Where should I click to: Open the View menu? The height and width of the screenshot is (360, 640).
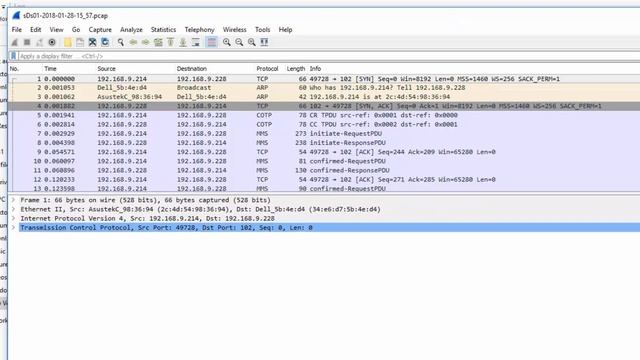click(56, 30)
